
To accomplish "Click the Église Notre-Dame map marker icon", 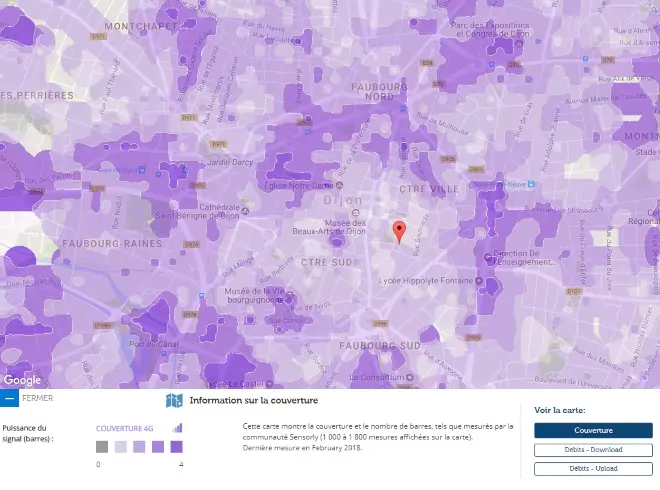I will click(339, 185).
